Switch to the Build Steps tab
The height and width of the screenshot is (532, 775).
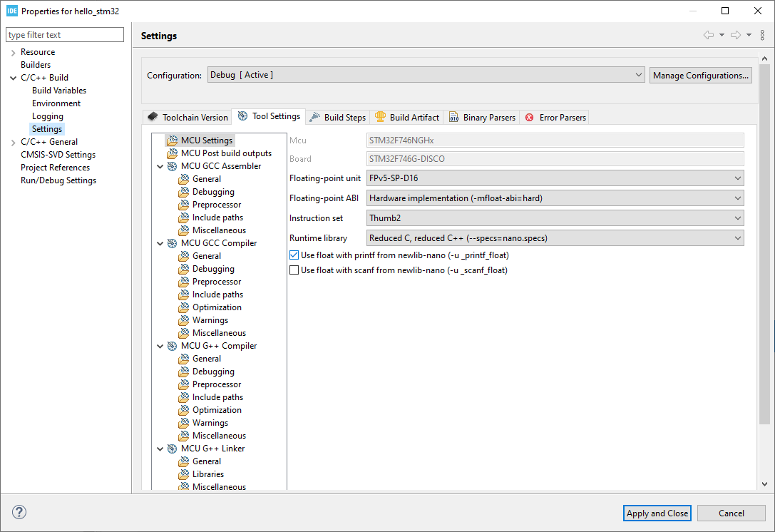[x=337, y=117]
